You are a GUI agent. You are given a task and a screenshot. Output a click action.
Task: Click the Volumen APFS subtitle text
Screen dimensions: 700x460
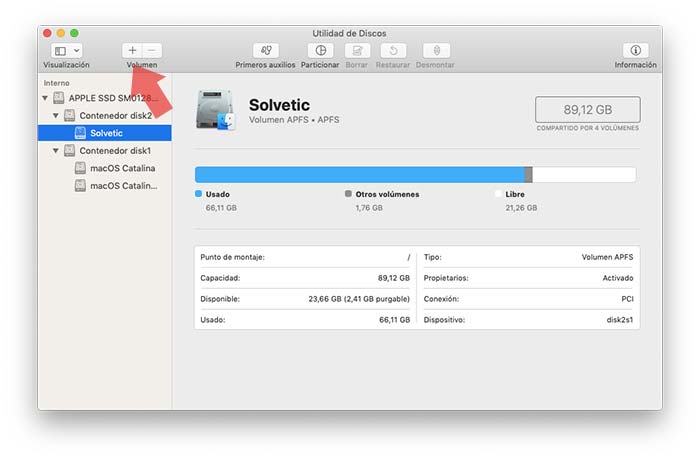coord(294,120)
